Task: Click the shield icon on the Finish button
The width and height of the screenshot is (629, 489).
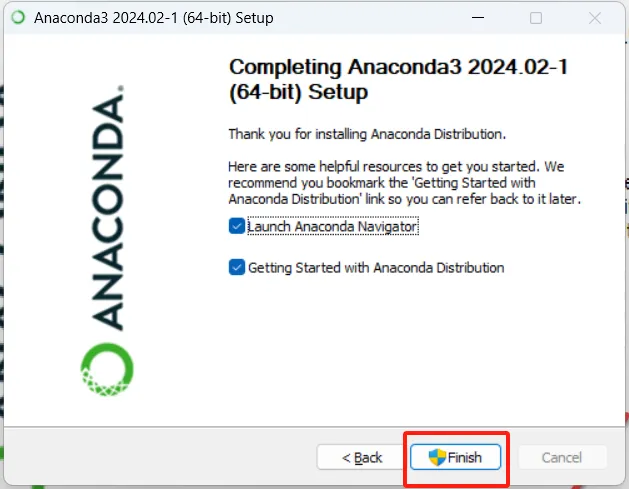Action: click(x=437, y=457)
